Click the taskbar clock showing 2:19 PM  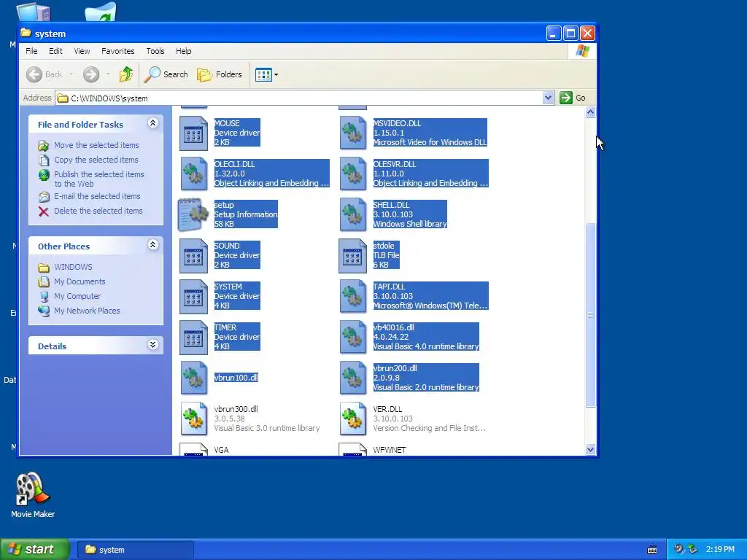pyautogui.click(x=720, y=550)
